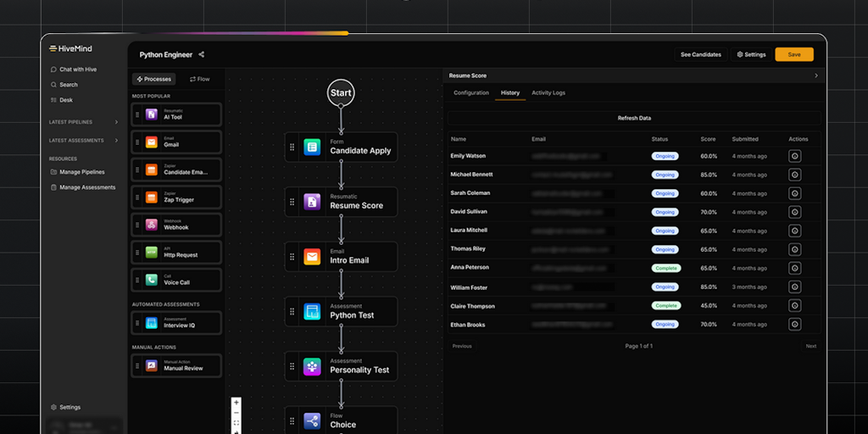Screen dimensions: 868x434
Task: Open the Activity Logs tab
Action: (x=548, y=93)
